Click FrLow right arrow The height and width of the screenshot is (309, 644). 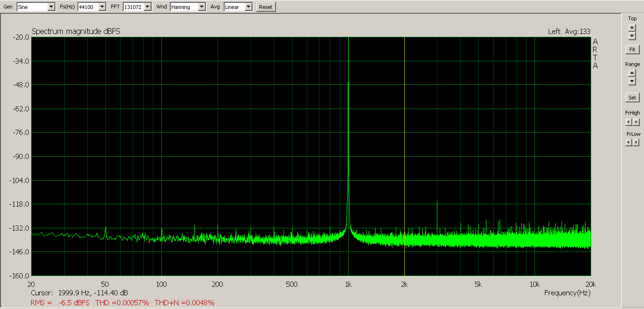pos(636,142)
